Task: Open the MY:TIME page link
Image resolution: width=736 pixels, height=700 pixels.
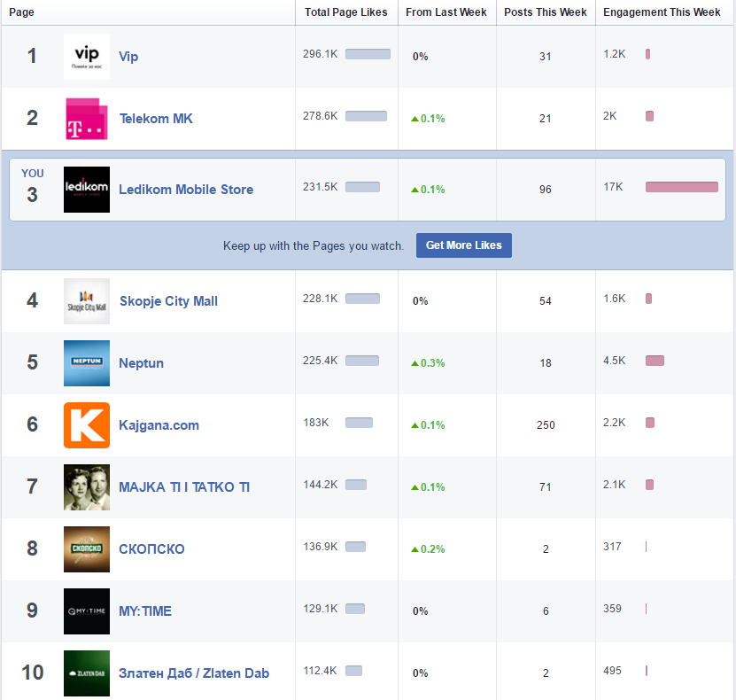Action: [x=145, y=611]
